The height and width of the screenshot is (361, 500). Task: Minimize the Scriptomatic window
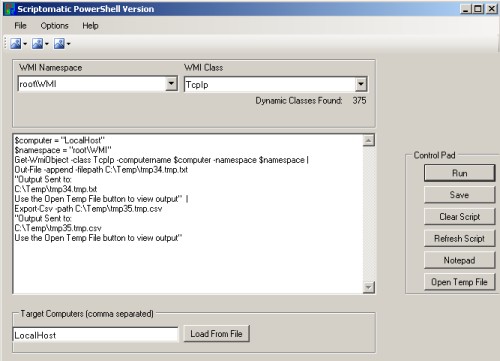click(x=466, y=9)
